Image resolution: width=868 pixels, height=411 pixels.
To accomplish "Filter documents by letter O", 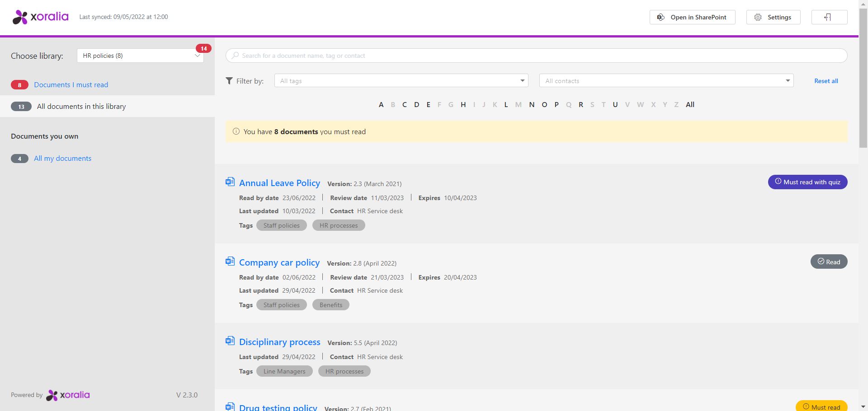I will click(544, 105).
